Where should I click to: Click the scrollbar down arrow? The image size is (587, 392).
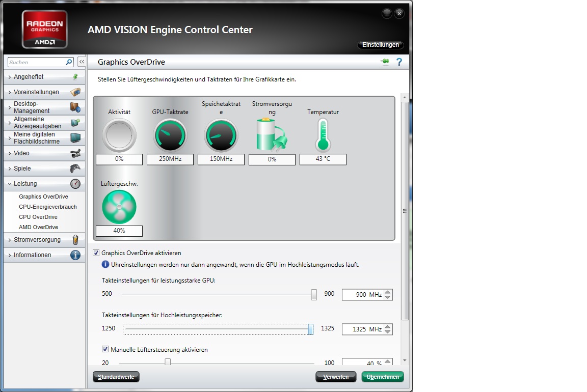pyautogui.click(x=404, y=360)
